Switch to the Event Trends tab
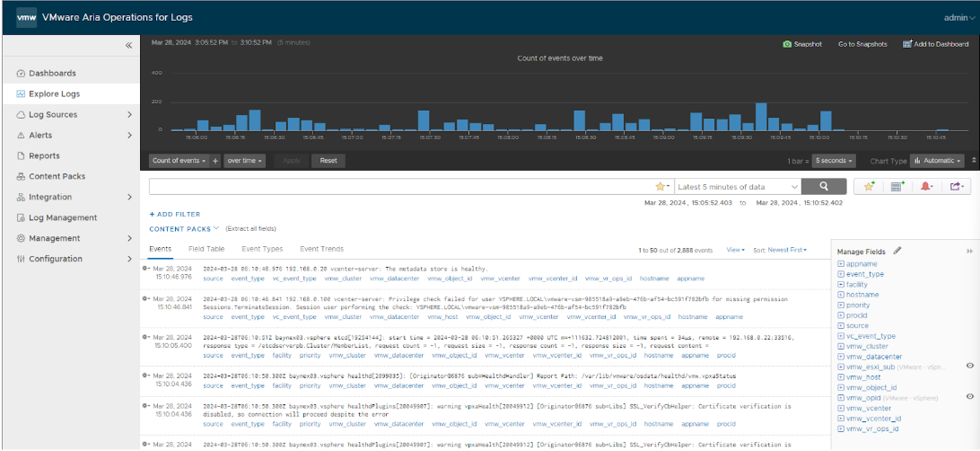The image size is (980, 451). 322,249
